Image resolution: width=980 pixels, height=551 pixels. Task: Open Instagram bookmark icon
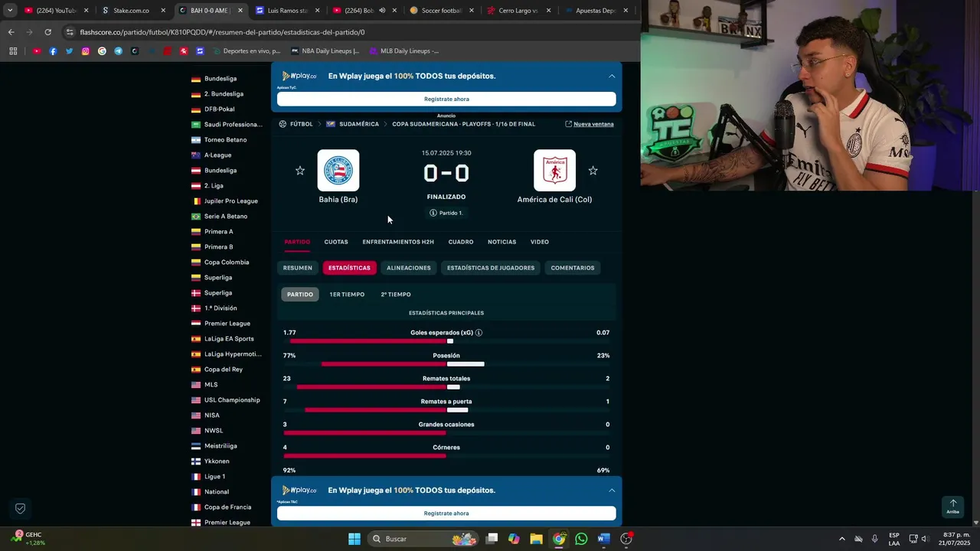pos(86,51)
